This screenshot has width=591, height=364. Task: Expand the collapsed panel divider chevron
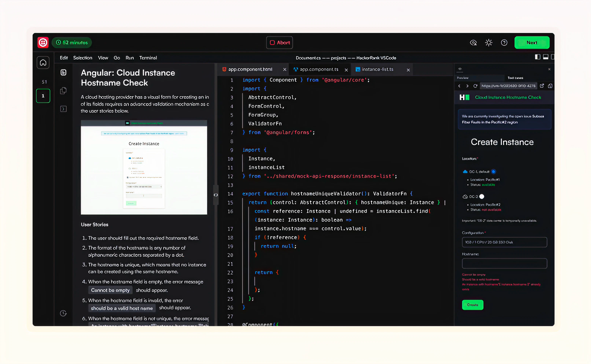tap(216, 195)
